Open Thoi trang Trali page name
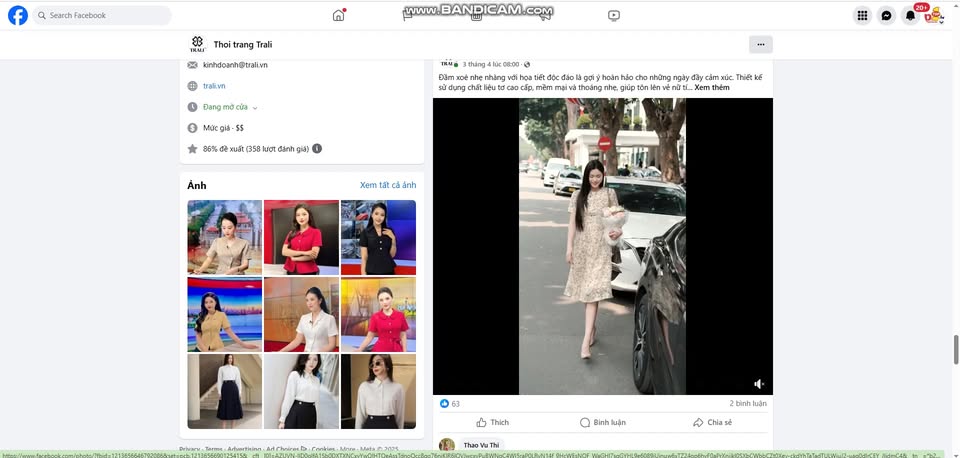This screenshot has height=458, width=960. (243, 45)
